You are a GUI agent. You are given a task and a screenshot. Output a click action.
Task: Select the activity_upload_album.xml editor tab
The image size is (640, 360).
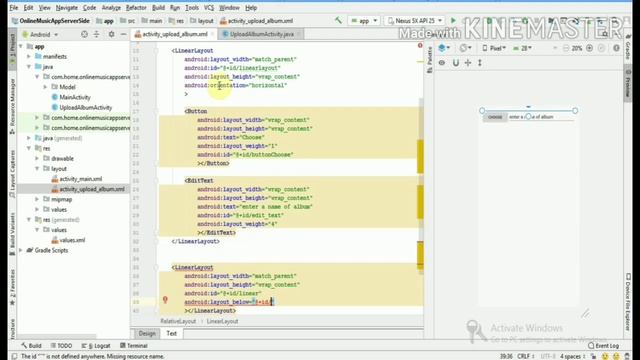click(175, 34)
